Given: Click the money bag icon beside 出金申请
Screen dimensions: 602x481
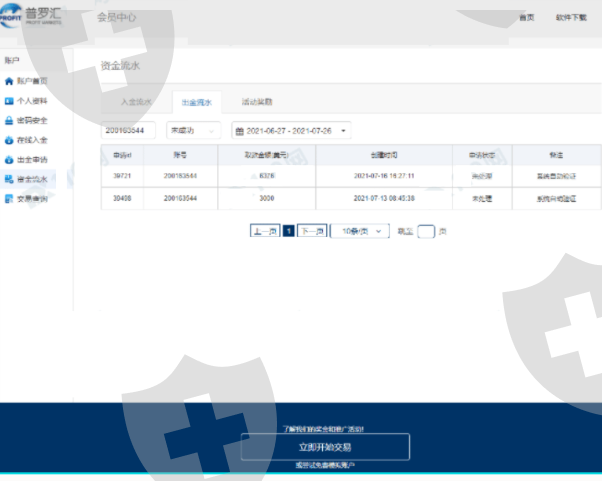Looking at the screenshot, I should pyautogui.click(x=9, y=160).
